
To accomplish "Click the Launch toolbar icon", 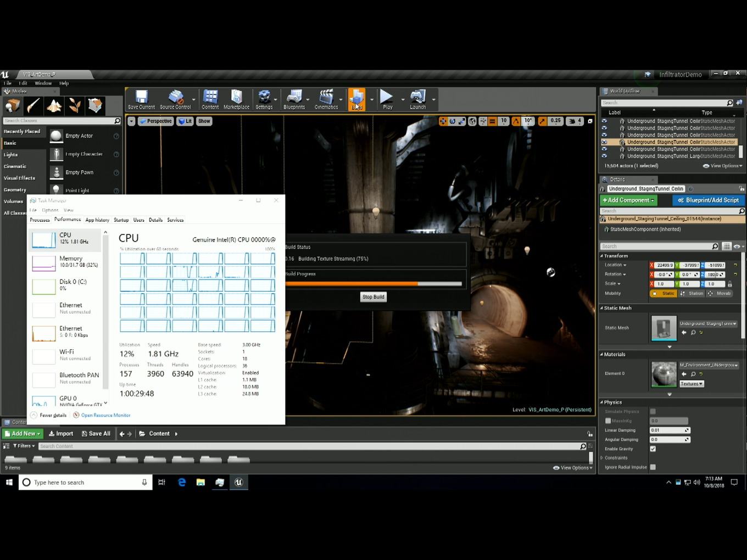I will 417,99.
